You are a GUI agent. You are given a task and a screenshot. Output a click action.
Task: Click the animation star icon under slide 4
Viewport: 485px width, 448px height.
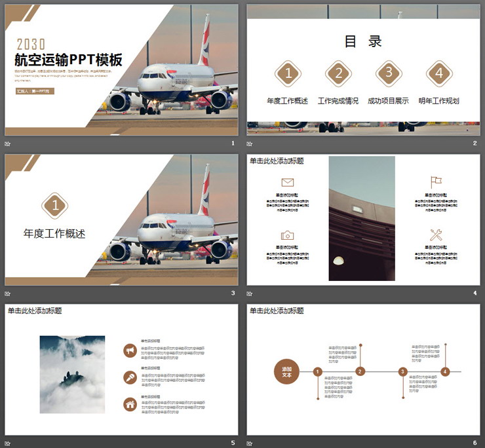pyautogui.click(x=250, y=293)
